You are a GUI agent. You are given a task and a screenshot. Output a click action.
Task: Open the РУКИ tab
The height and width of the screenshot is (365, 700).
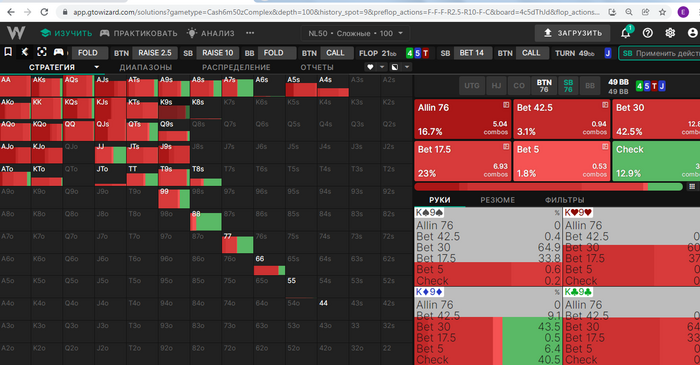point(439,200)
